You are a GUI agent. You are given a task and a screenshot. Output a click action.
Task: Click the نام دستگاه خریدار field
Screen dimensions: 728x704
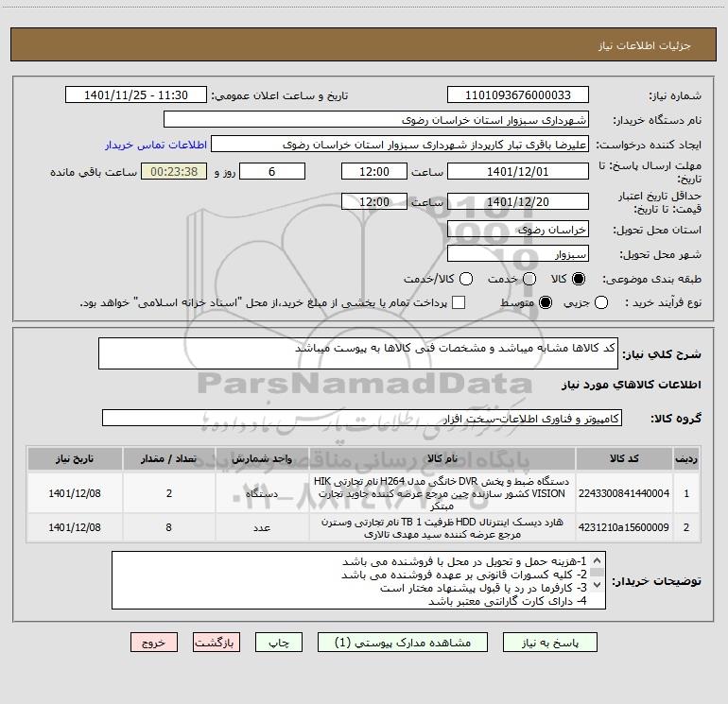point(376,120)
